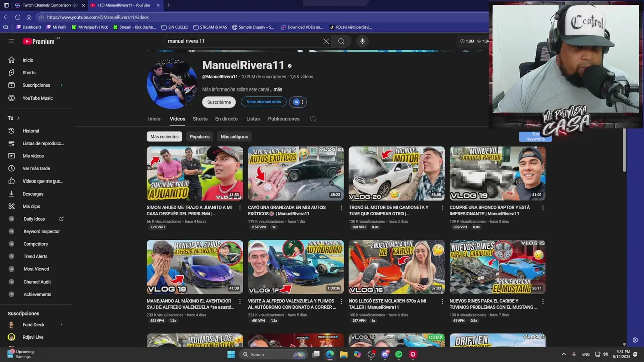Open Achievements tool in sidebar
The width and height of the screenshot is (644, 362).
coord(38,294)
